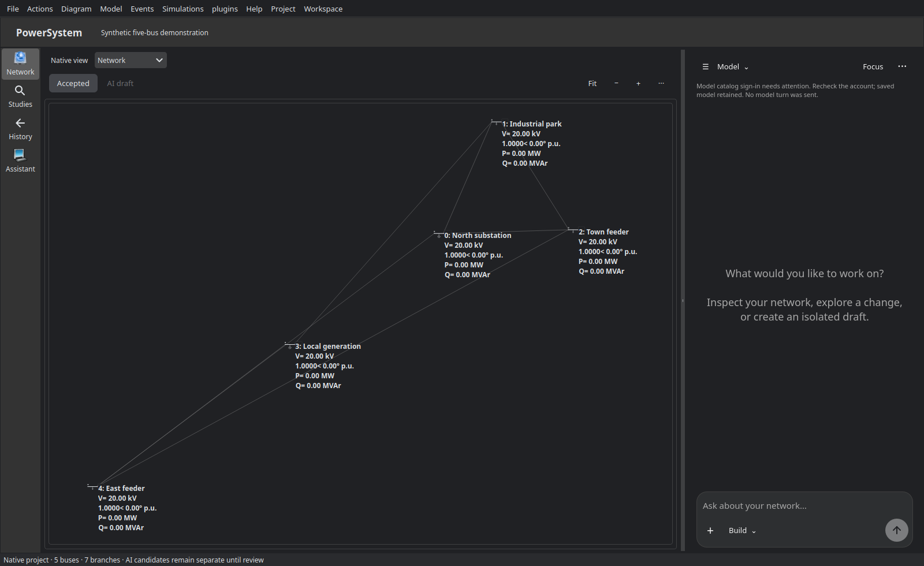The image size is (924, 566).
Task: Send the assistant message arrow button
Action: (x=896, y=530)
